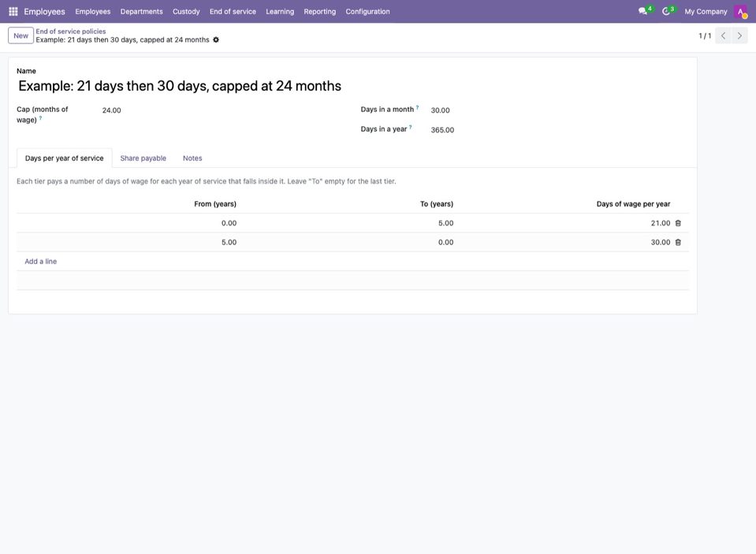This screenshot has width=756, height=554.
Task: Show help tooltip for Days in a year
Action: [x=410, y=128]
